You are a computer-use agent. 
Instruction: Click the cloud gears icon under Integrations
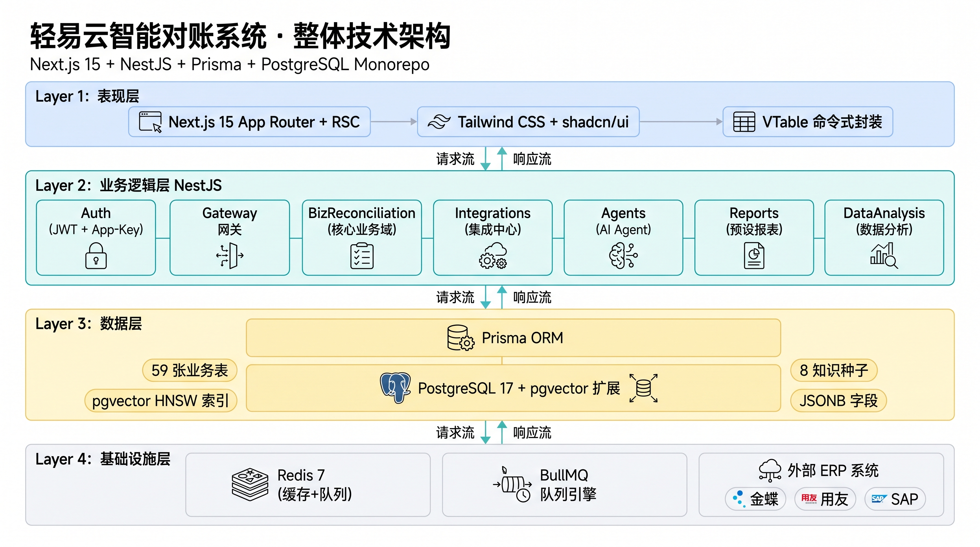493,256
